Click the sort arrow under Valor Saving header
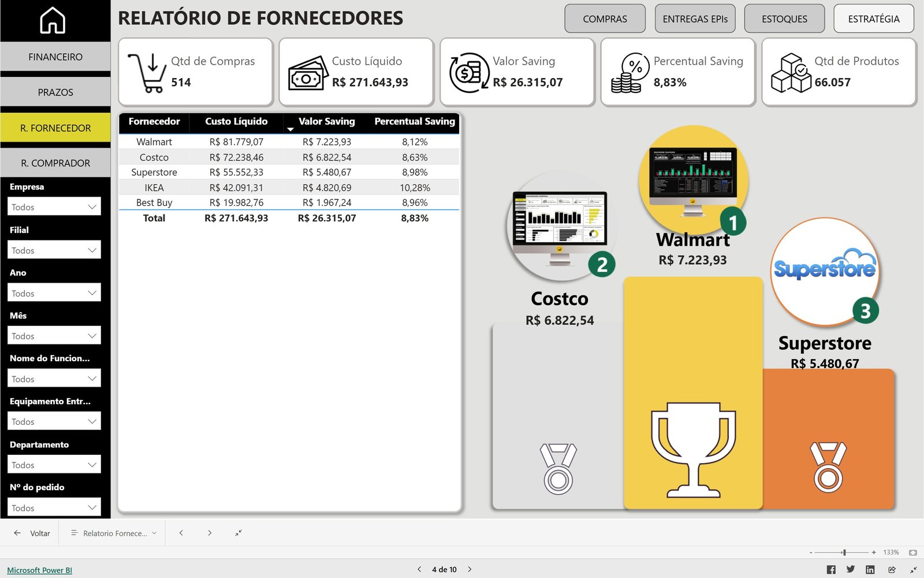This screenshot has width=924, height=578. 290,129
